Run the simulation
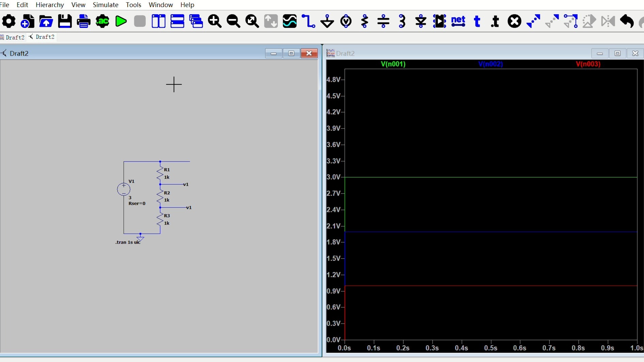This screenshot has width=644, height=362. click(121, 21)
